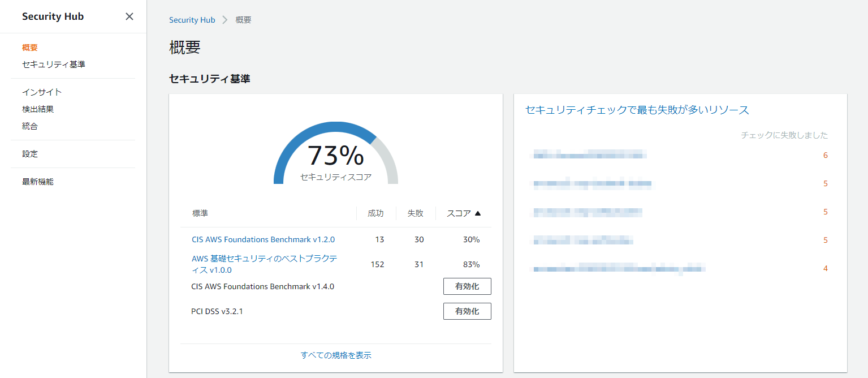Open CIS AWS Foundations Benchmark v1.2.0
This screenshot has width=868, height=378.
263,239
